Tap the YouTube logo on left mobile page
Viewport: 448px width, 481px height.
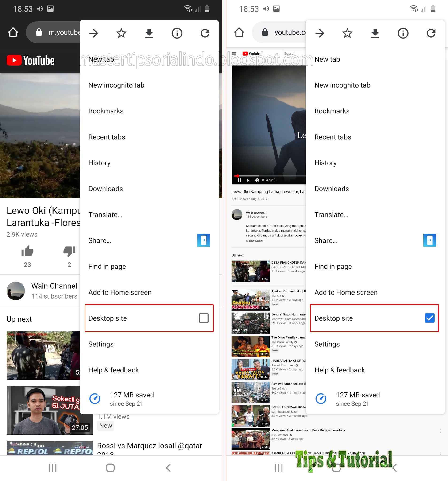[x=31, y=60]
